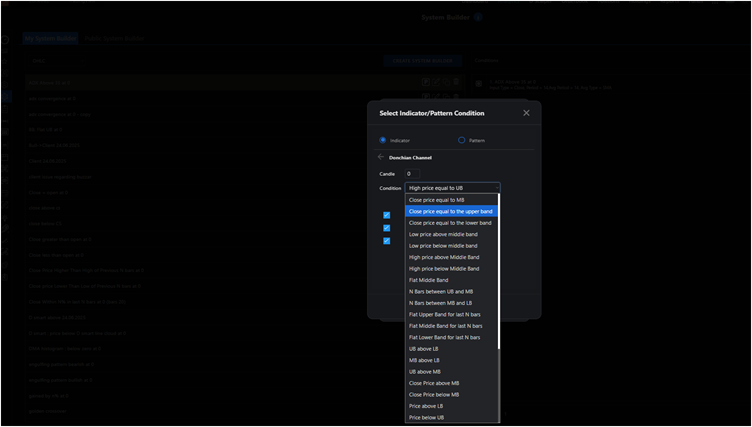Image resolution: width=752 pixels, height=427 pixels.
Task: Select the 'Price above LB' option
Action: point(452,406)
